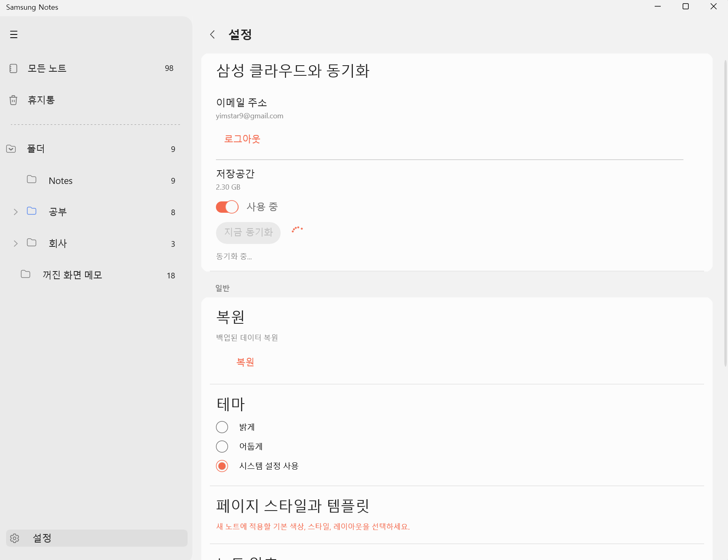Click the 폴더 section label
The height and width of the screenshot is (560, 728).
[36, 149]
